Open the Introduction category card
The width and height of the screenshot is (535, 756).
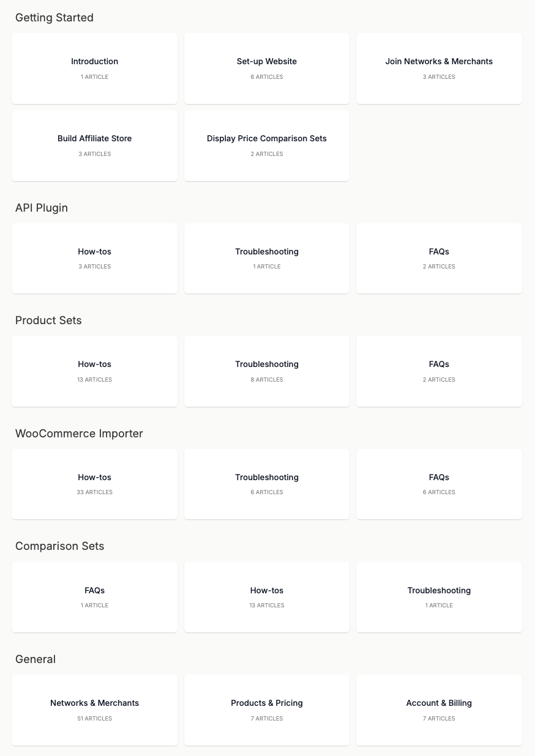pos(94,69)
